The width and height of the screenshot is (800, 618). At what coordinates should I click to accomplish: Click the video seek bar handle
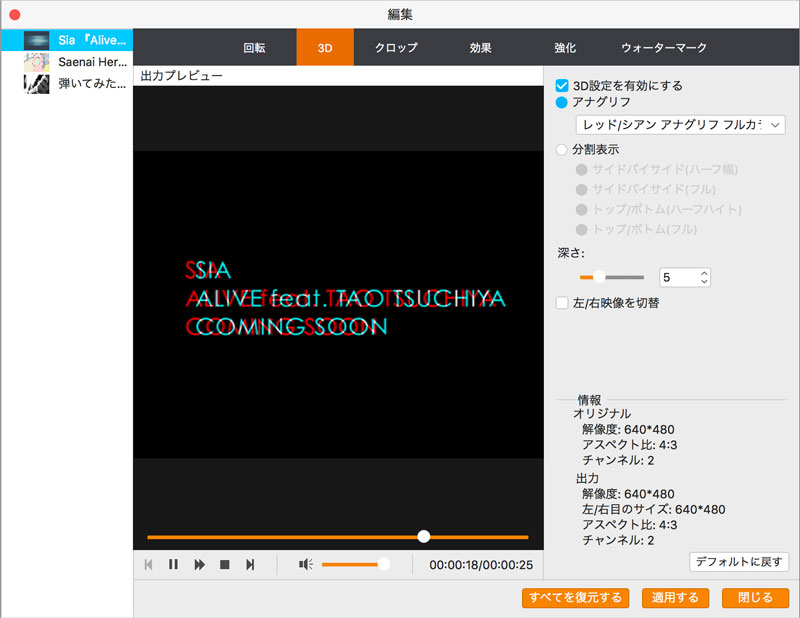click(x=423, y=536)
